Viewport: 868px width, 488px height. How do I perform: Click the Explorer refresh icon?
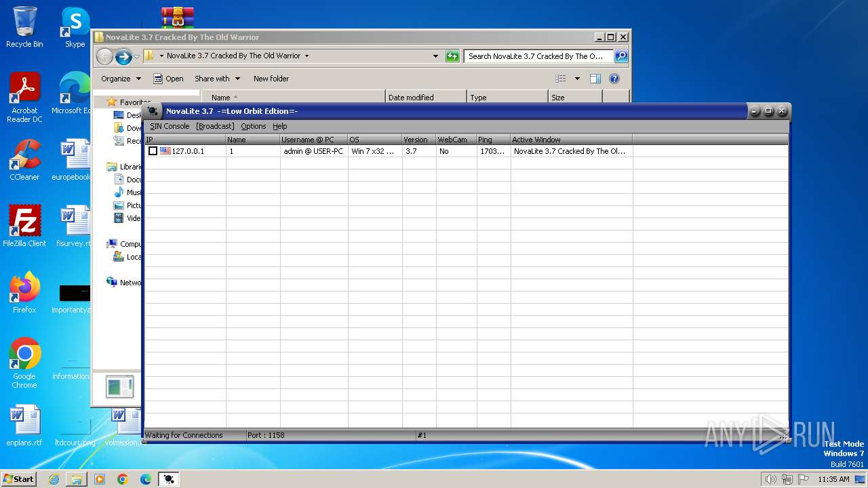(x=452, y=56)
